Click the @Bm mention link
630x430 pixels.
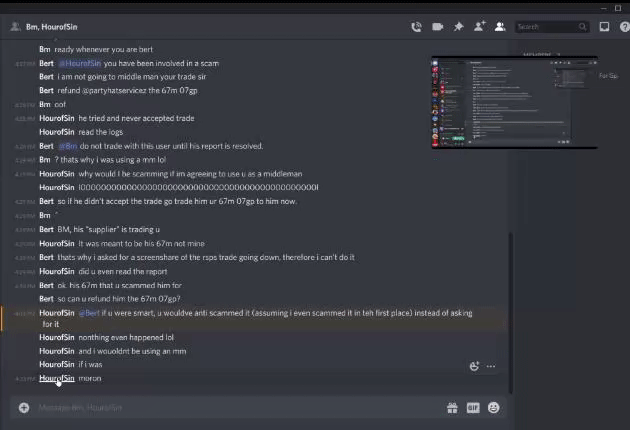68,146
